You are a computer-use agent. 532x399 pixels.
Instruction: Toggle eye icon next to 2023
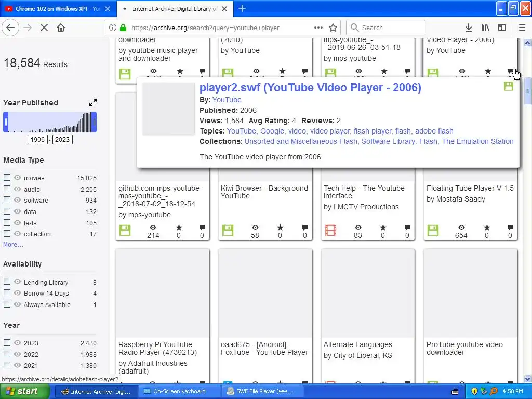point(17,343)
